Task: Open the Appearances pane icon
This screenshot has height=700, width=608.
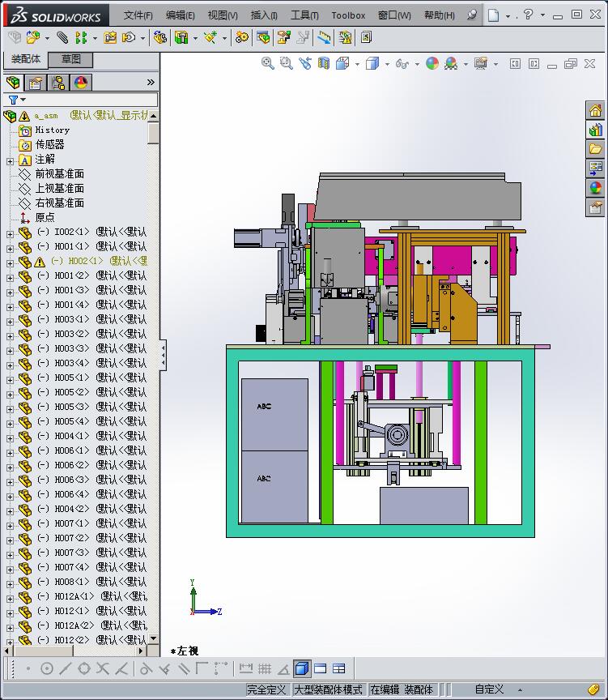Action: tap(596, 188)
